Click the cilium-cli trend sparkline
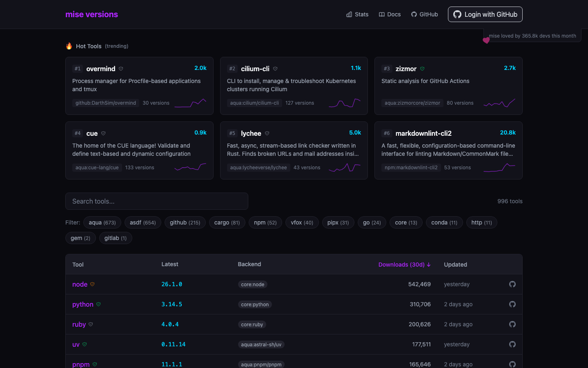The height and width of the screenshot is (368, 588). (345, 103)
